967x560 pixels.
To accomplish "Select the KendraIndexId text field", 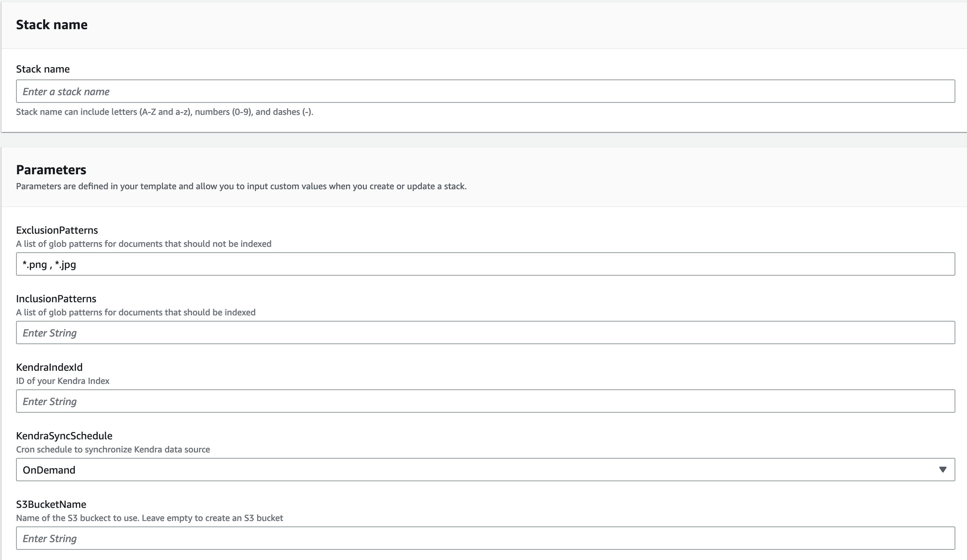I will pos(485,401).
